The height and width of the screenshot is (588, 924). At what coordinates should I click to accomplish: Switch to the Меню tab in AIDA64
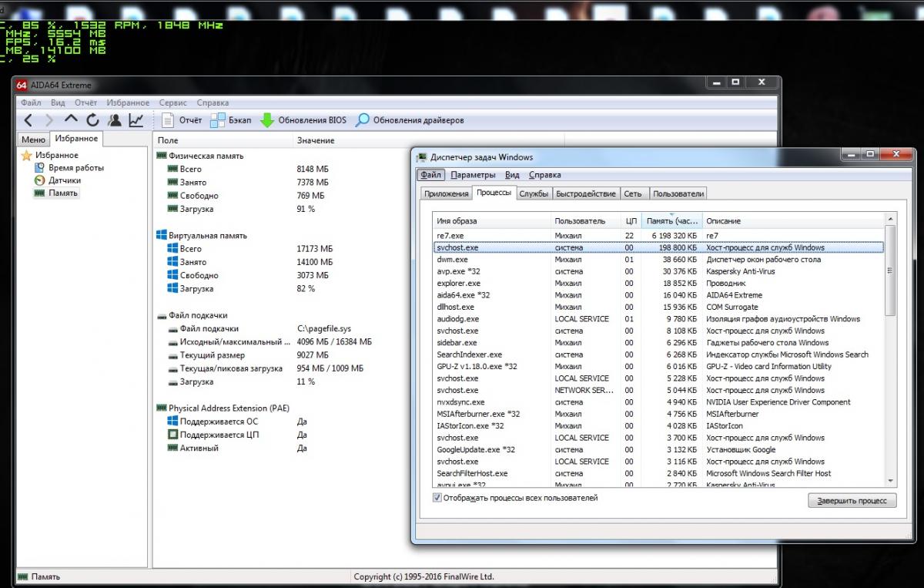(33, 139)
